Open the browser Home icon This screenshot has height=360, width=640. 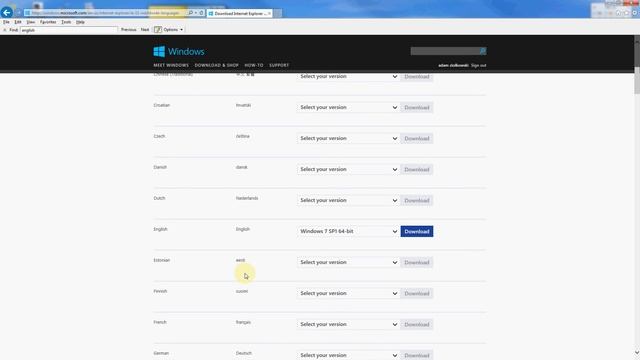pyautogui.click(x=619, y=13)
